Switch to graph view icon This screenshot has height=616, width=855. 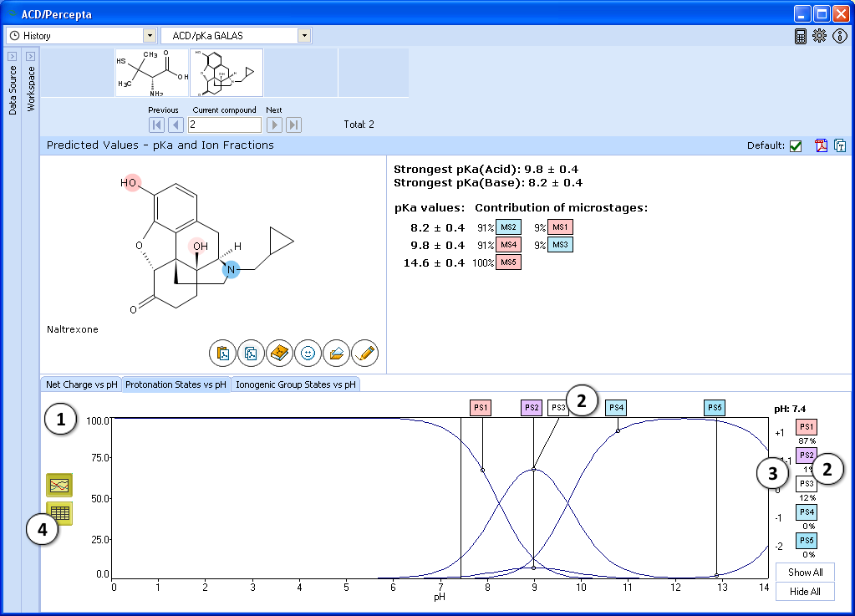(59, 485)
